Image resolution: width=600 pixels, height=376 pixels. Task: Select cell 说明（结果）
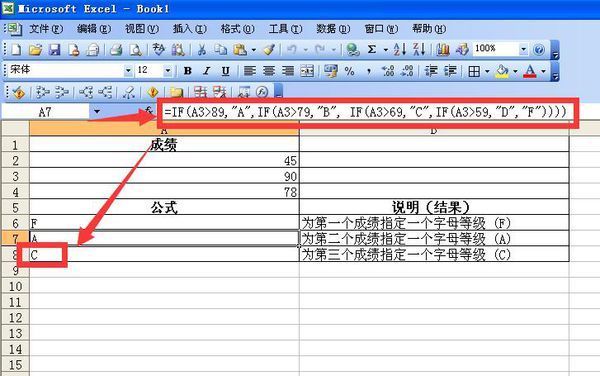434,207
